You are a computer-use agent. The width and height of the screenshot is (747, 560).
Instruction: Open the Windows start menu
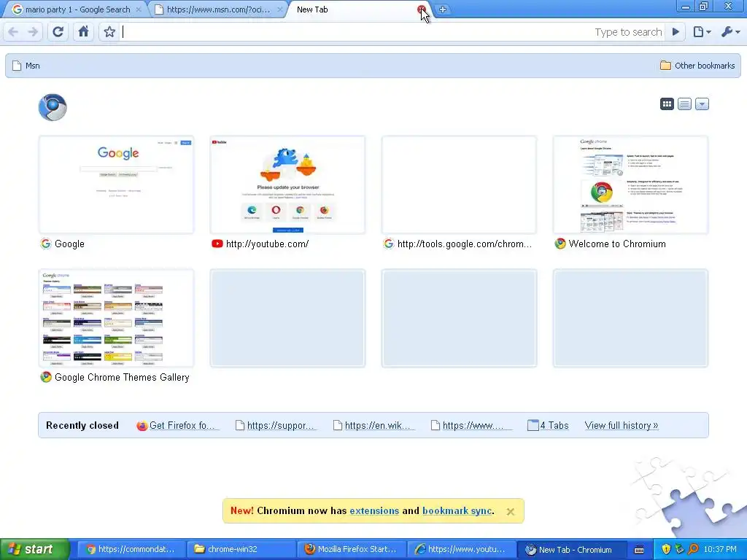point(34,549)
